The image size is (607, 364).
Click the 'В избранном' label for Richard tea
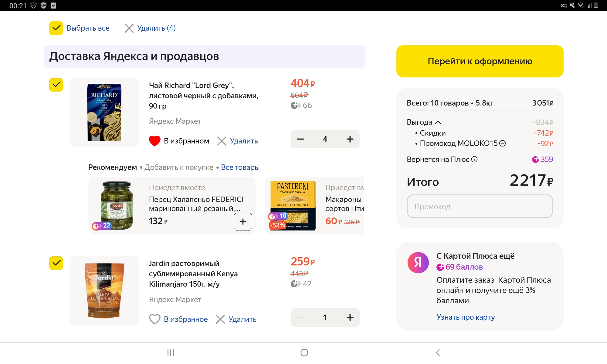(x=186, y=141)
